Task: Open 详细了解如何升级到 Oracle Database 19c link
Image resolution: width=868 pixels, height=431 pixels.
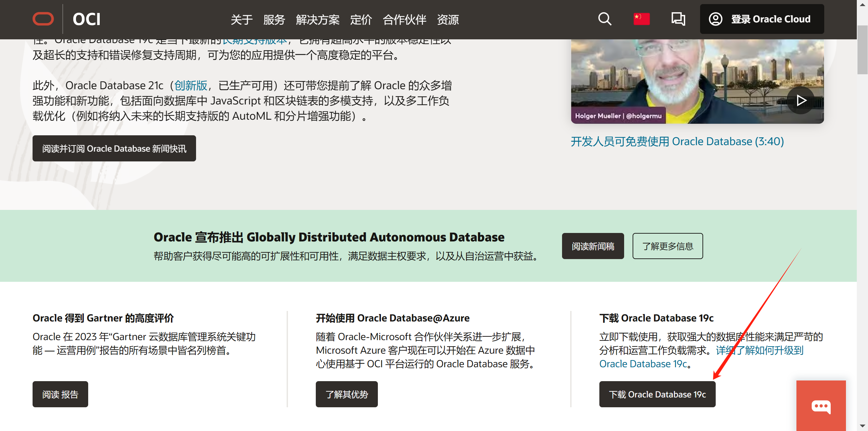Action: (x=701, y=357)
